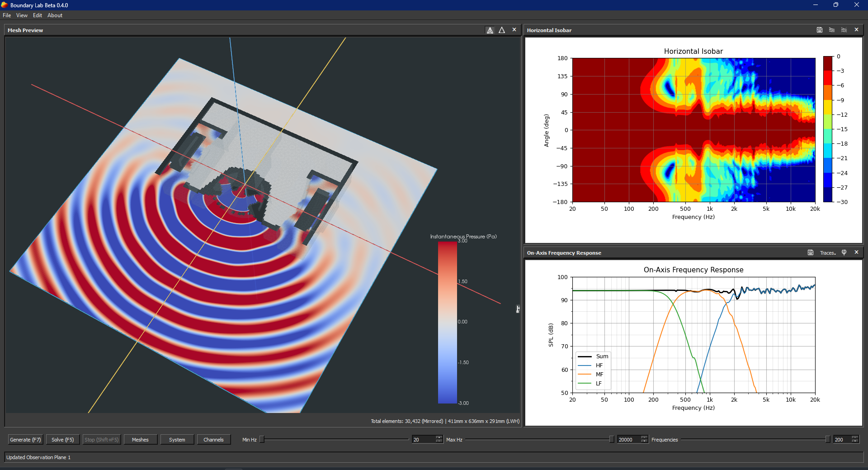
Task: Open the About menu
Action: 55,15
